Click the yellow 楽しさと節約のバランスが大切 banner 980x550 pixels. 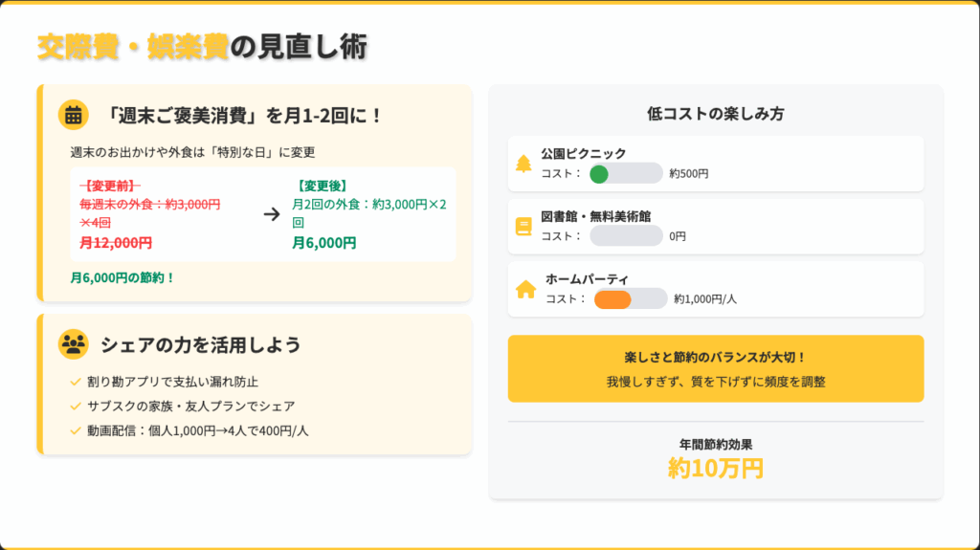coord(716,368)
